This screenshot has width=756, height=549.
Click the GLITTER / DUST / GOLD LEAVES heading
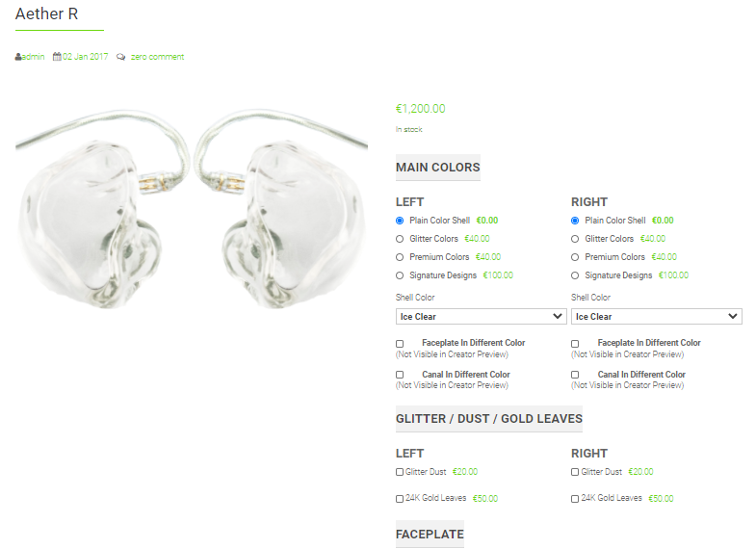click(x=489, y=419)
